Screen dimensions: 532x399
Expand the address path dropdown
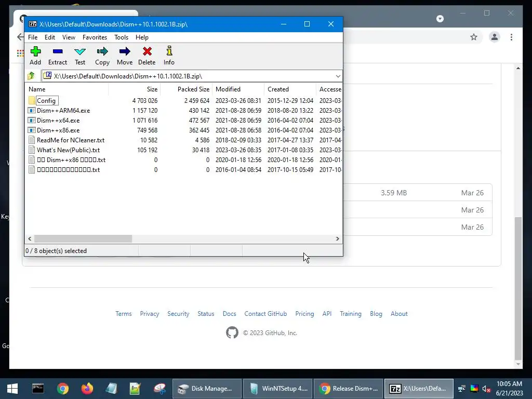[x=338, y=76]
